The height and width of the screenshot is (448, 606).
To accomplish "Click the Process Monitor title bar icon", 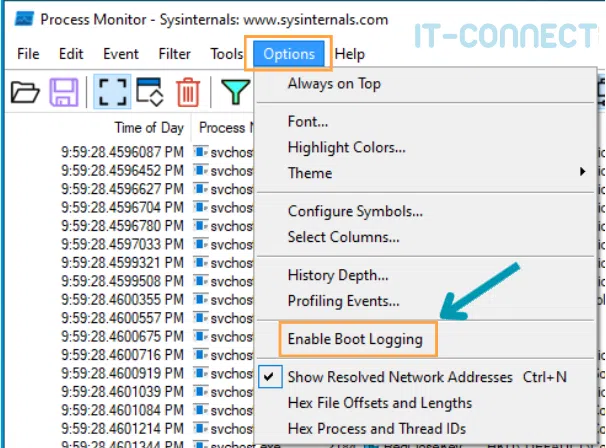I will pos(24,19).
